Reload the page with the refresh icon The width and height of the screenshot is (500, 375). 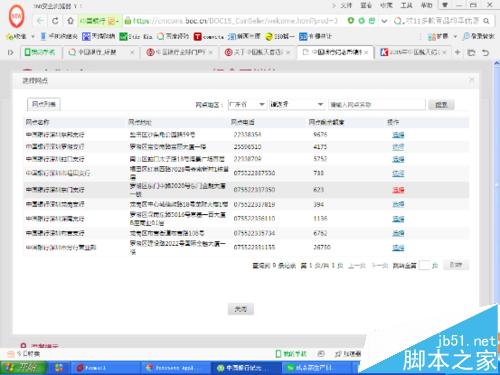pos(55,21)
